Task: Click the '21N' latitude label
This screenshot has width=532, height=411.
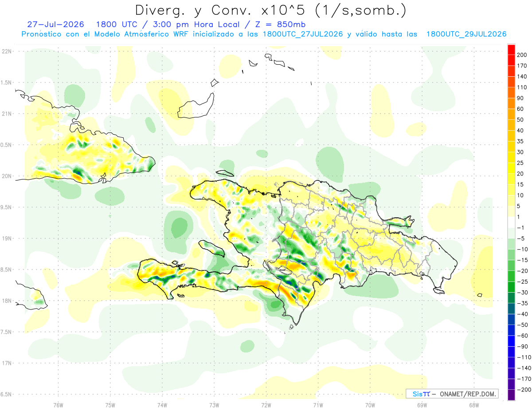Action: tap(6, 114)
